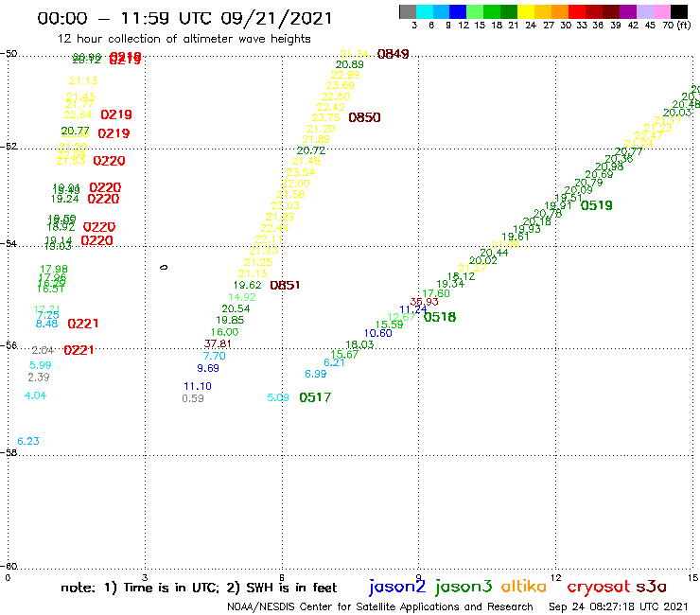Click wave height value 5.99

pyautogui.click(x=40, y=365)
